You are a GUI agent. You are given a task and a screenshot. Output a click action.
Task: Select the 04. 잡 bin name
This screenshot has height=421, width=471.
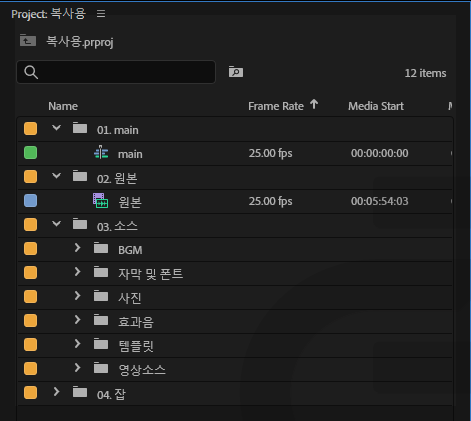[111, 394]
